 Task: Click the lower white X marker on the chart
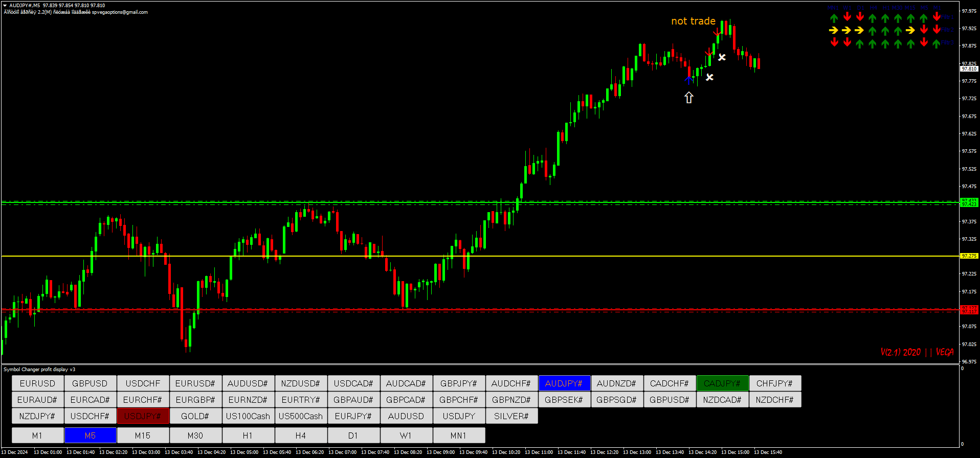(x=710, y=77)
